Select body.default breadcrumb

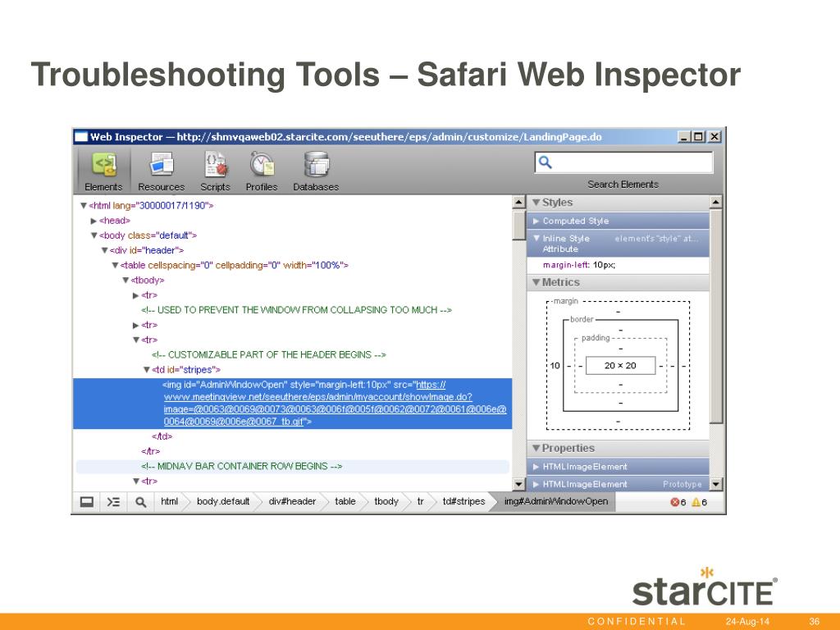click(223, 501)
